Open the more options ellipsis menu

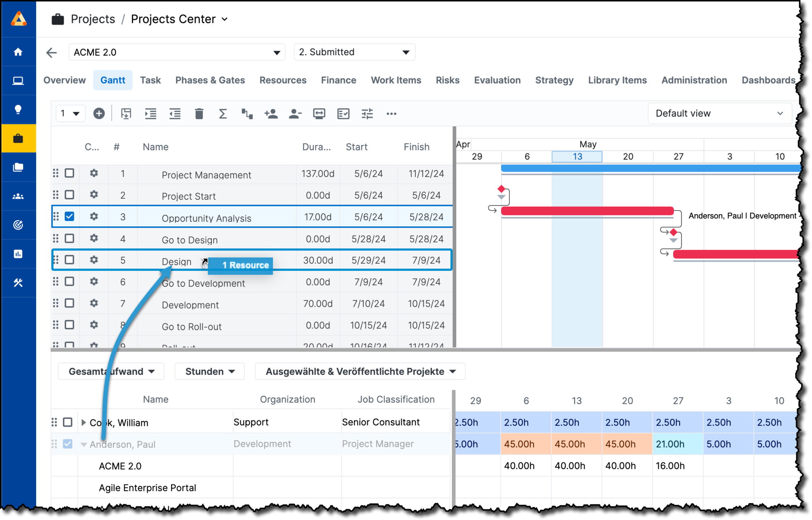(391, 114)
